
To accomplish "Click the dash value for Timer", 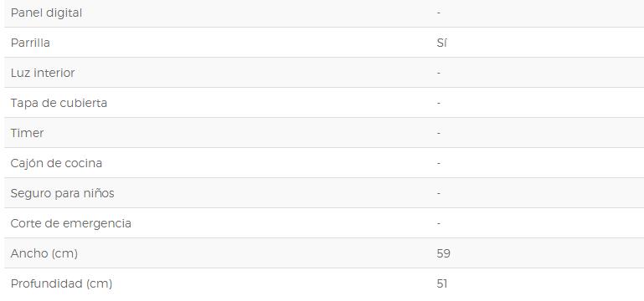I will (x=439, y=133).
